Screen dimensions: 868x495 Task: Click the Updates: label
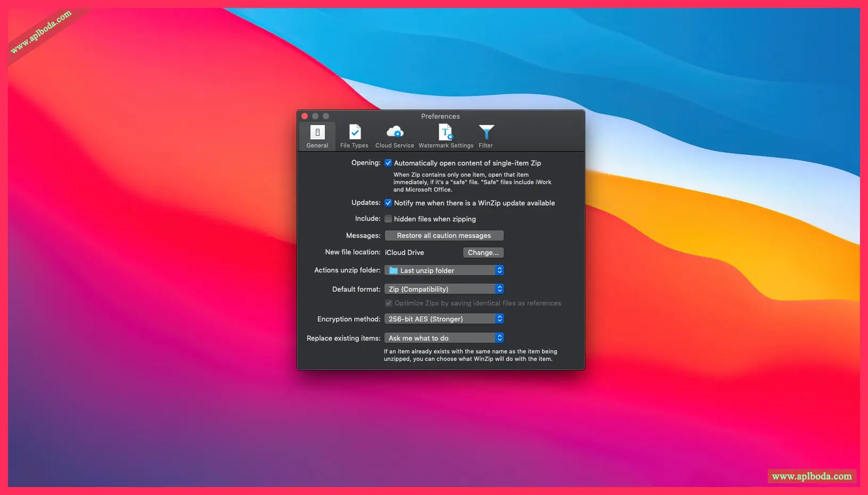point(366,203)
